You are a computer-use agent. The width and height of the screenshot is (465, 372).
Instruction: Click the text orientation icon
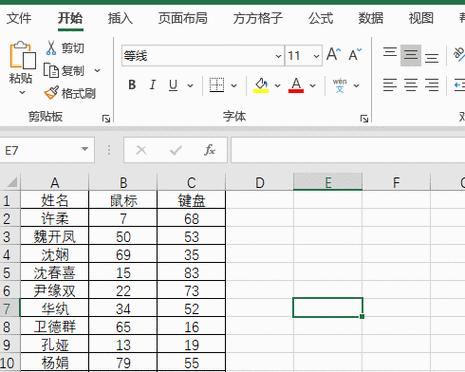pyautogui.click(x=459, y=54)
